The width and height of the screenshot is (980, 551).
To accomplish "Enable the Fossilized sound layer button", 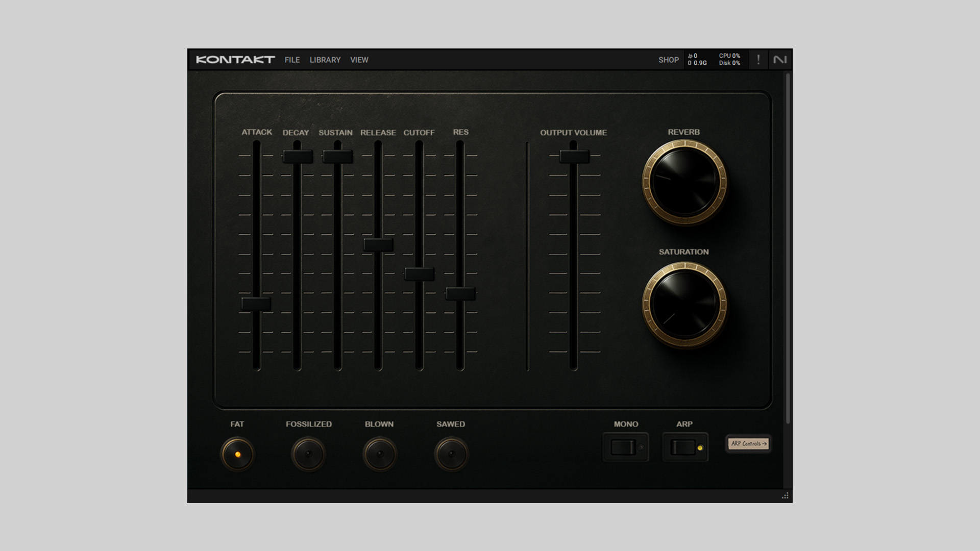I will pyautogui.click(x=308, y=454).
